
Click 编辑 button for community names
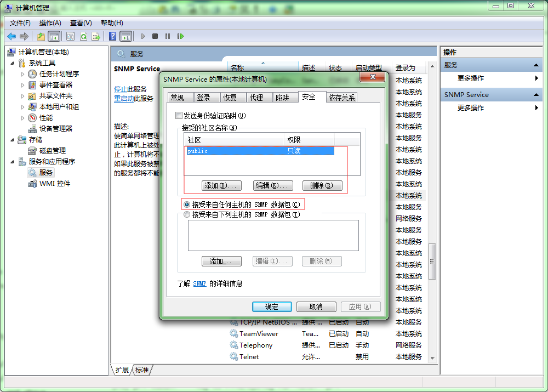pyautogui.click(x=273, y=185)
